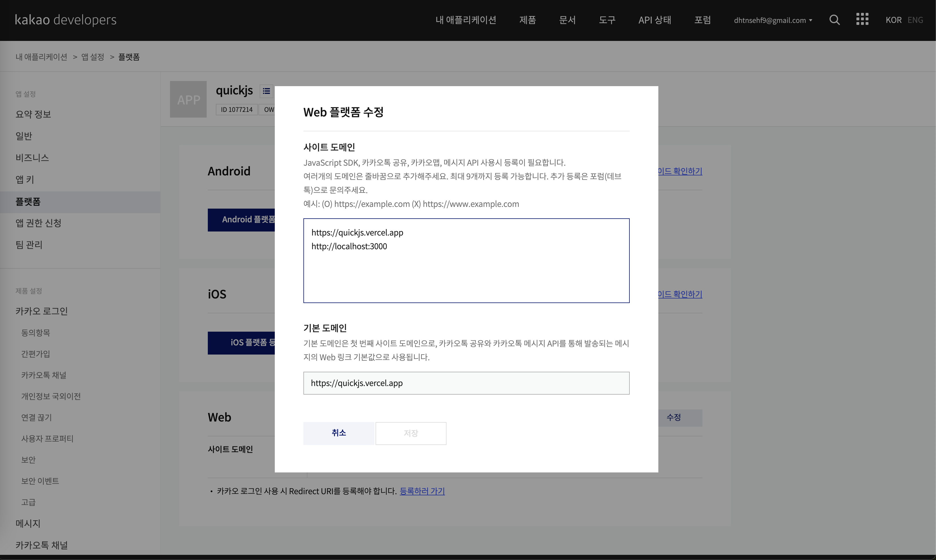Follow the 등록하러 가기 link
The height and width of the screenshot is (560, 936).
(x=422, y=491)
